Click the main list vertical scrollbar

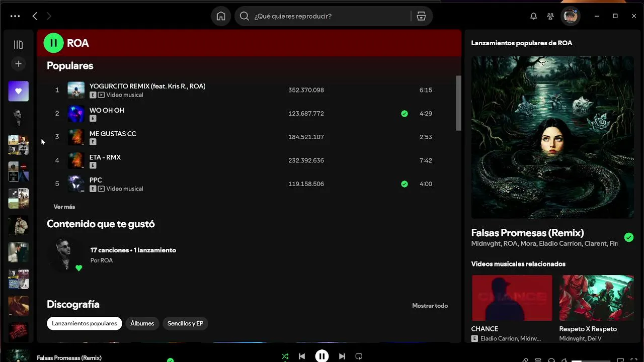tap(458, 103)
